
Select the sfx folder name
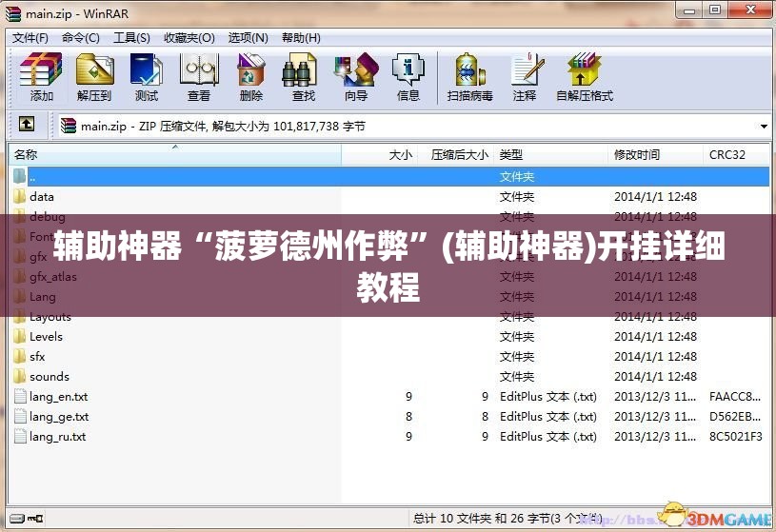(37, 356)
